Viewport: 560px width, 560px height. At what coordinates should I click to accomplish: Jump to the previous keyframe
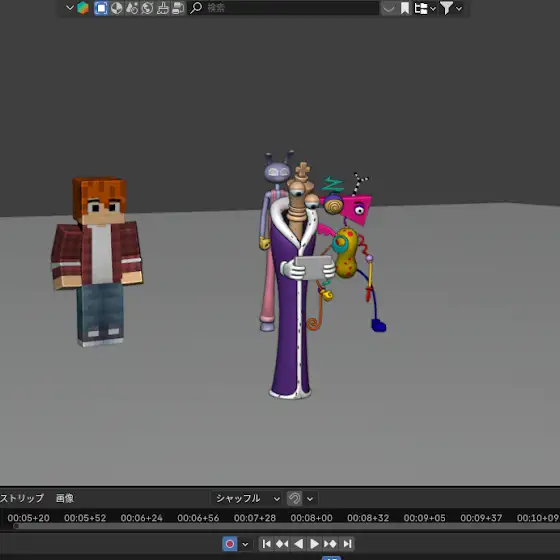pos(282,544)
